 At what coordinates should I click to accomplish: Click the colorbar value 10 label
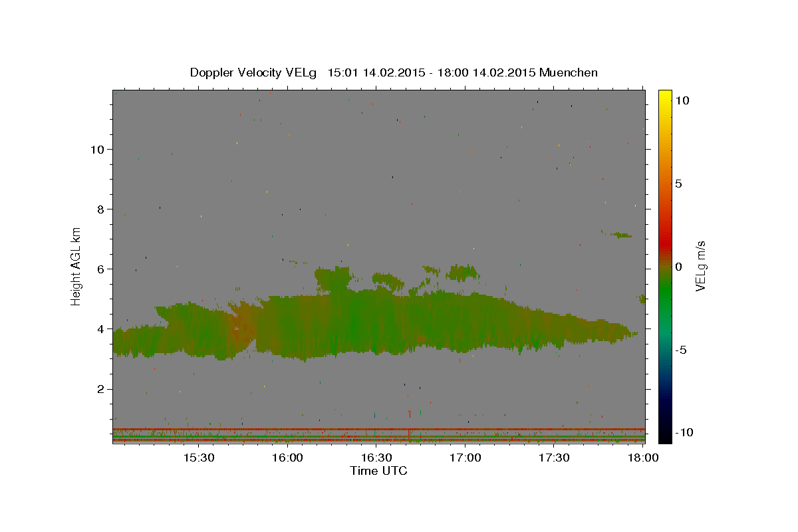682,100
